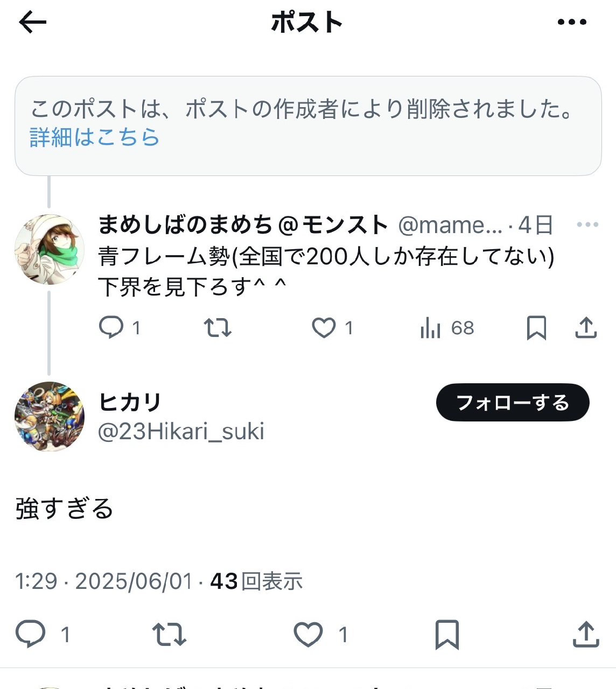Screen dimensions: 616x689
Task: Open more options on まめしばのまめち reply
Action: pos(587,225)
